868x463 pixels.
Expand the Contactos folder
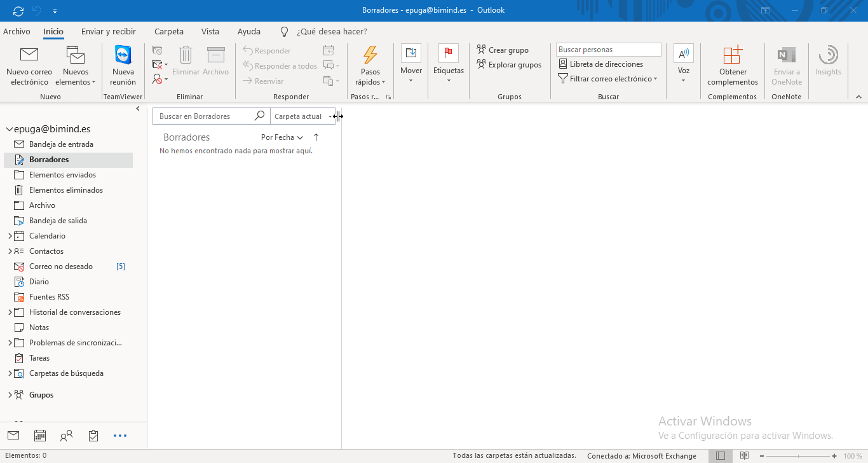10,251
